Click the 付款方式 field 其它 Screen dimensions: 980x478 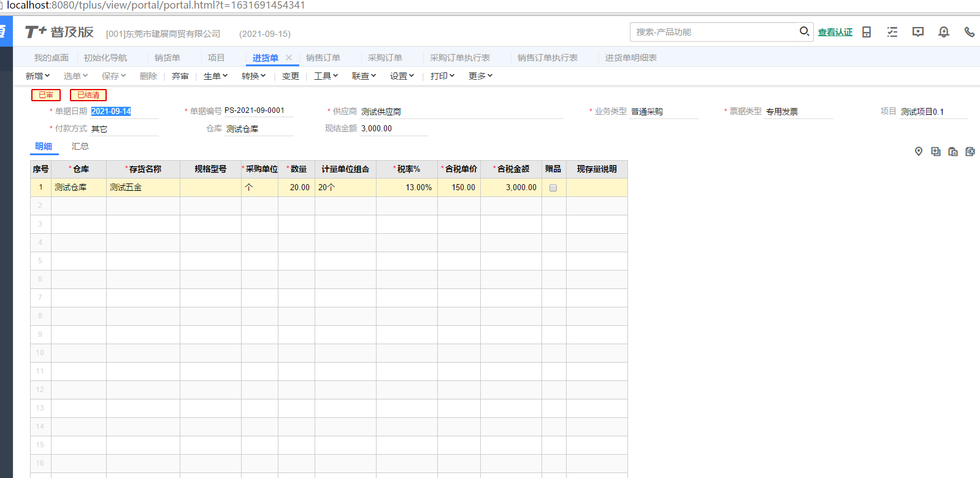(124, 129)
